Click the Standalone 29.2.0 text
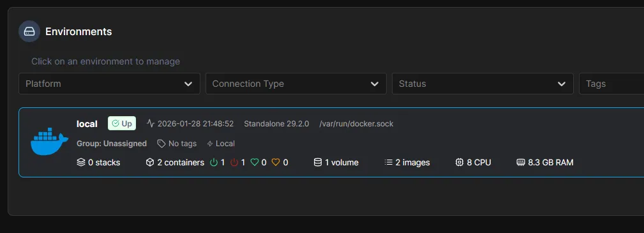Screen dimensions: 644x233 click(x=276, y=124)
